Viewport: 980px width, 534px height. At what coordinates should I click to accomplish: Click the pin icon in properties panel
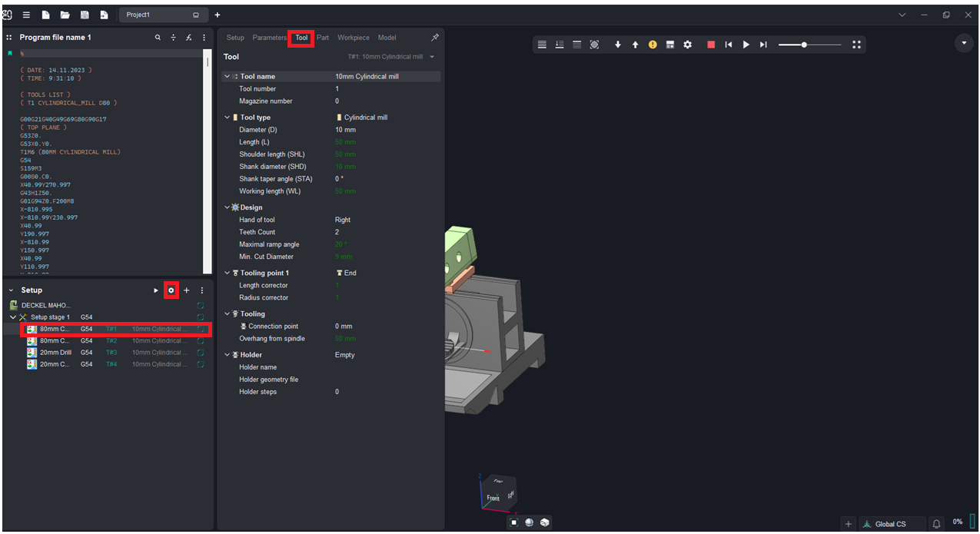click(434, 38)
